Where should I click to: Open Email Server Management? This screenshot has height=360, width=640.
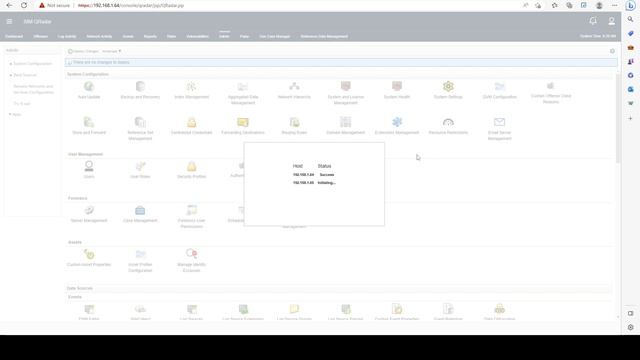(x=500, y=122)
